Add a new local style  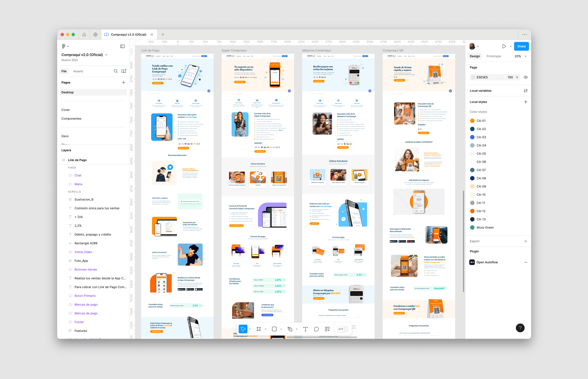(x=526, y=102)
